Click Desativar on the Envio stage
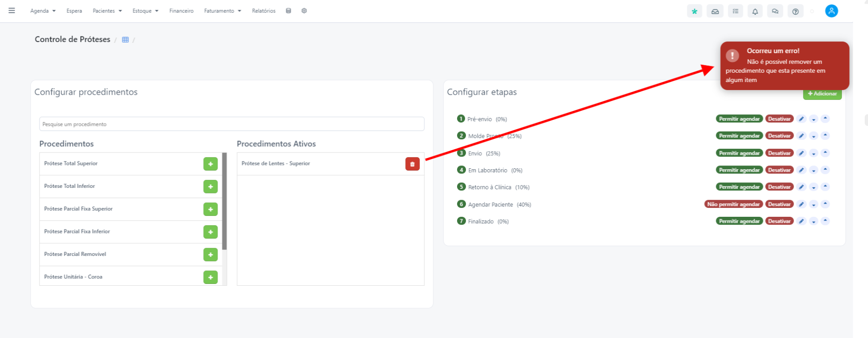 click(779, 153)
